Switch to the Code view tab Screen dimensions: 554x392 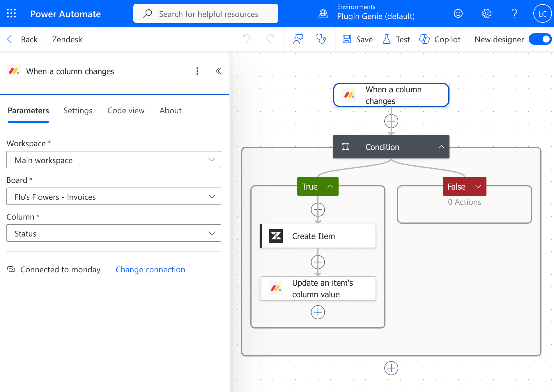pos(126,111)
